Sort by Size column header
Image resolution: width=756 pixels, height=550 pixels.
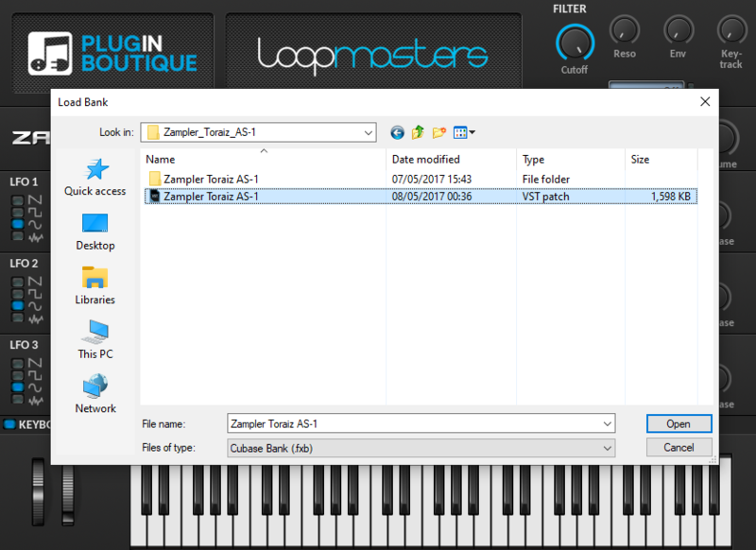pos(661,159)
